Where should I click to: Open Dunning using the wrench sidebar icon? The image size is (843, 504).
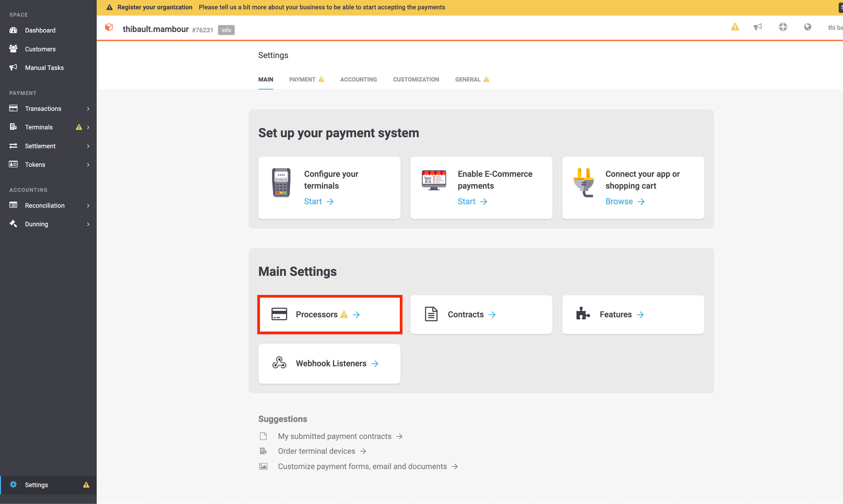point(13,224)
